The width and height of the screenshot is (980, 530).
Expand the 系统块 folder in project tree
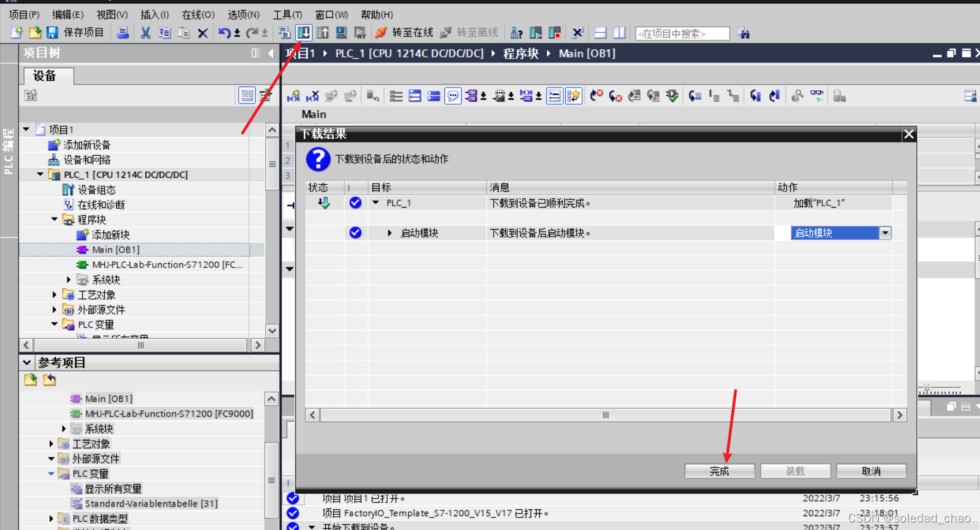(69, 280)
